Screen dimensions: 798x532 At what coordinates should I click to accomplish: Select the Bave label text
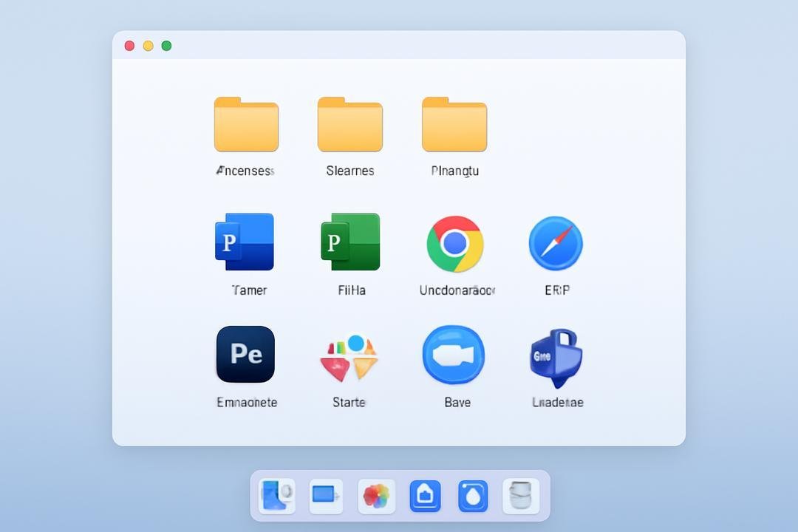pyautogui.click(x=457, y=402)
